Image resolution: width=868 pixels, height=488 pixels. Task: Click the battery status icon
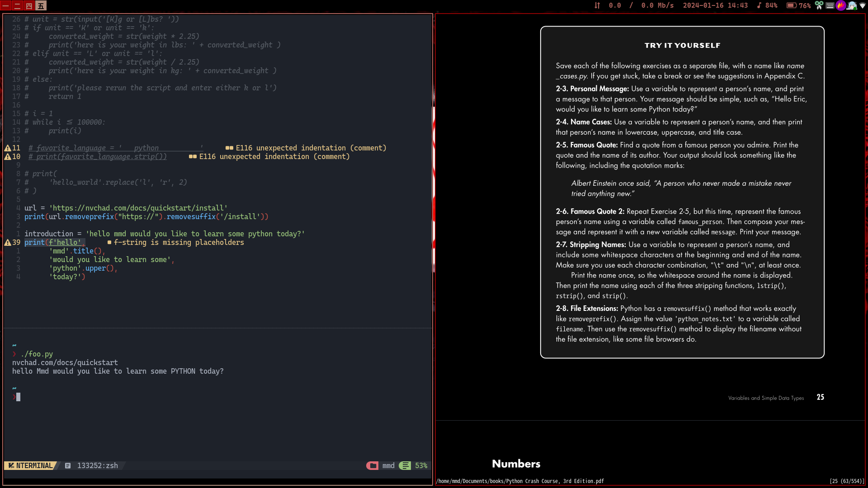coord(791,5)
